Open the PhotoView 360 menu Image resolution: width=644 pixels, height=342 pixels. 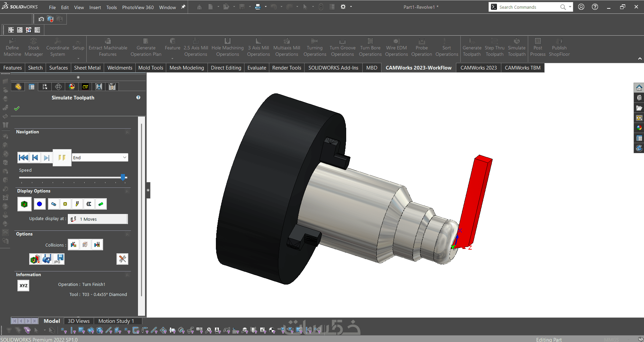138,7
